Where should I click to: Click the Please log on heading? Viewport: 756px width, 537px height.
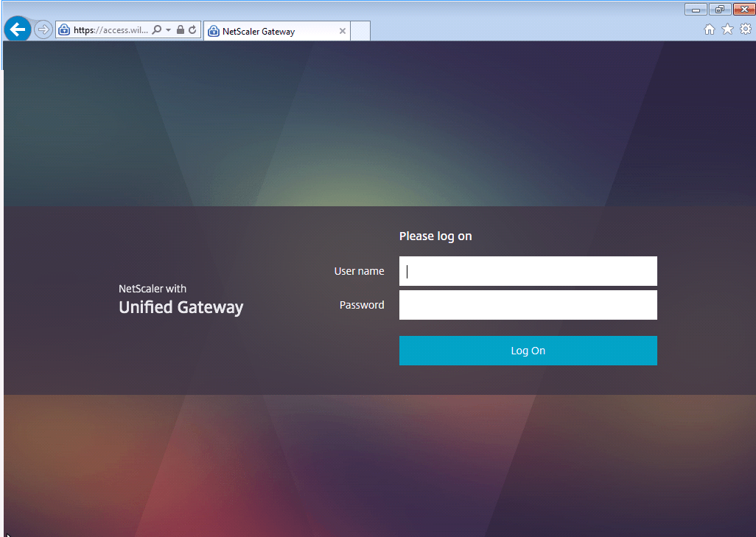pyautogui.click(x=435, y=236)
